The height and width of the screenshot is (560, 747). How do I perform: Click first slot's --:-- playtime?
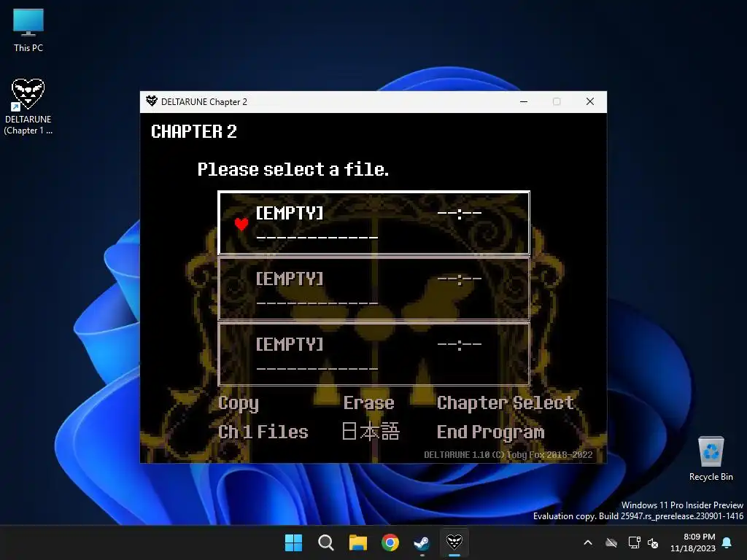[x=460, y=214]
